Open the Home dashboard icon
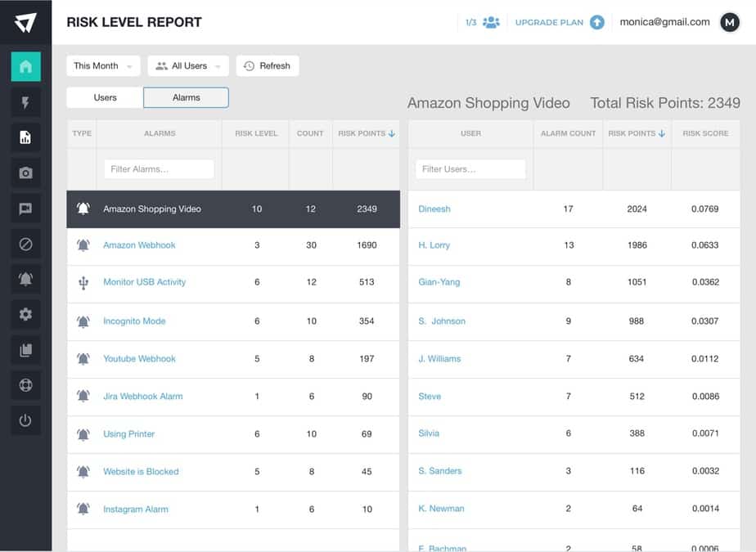The width and height of the screenshot is (756, 552). (25, 66)
